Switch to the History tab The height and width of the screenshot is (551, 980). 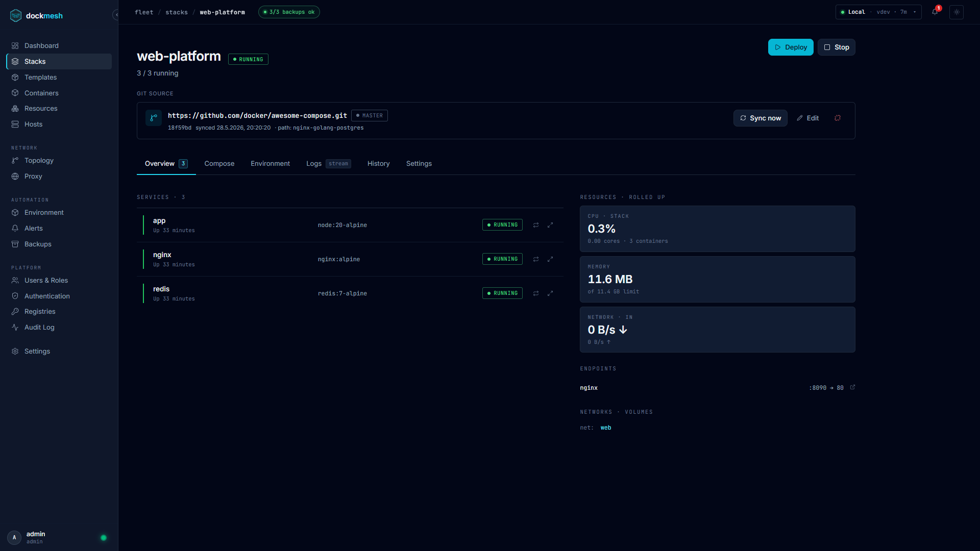tap(379, 164)
